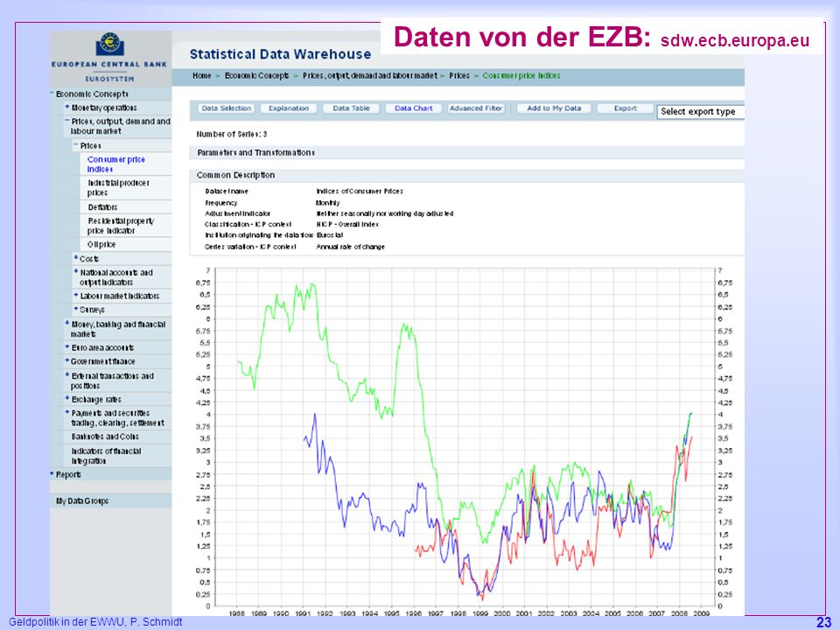Open the Select export type dropdown
The height and width of the screenshot is (630, 840).
701,111
